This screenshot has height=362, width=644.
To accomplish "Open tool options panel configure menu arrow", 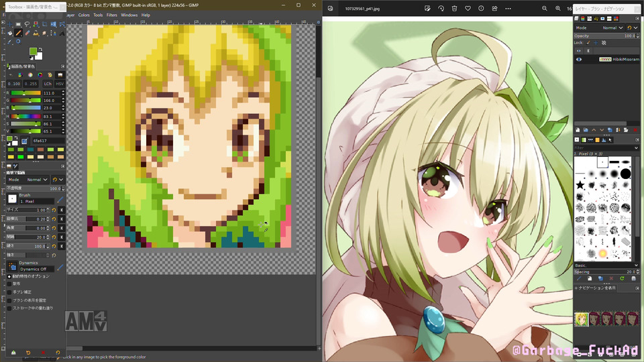I will pyautogui.click(x=63, y=166).
